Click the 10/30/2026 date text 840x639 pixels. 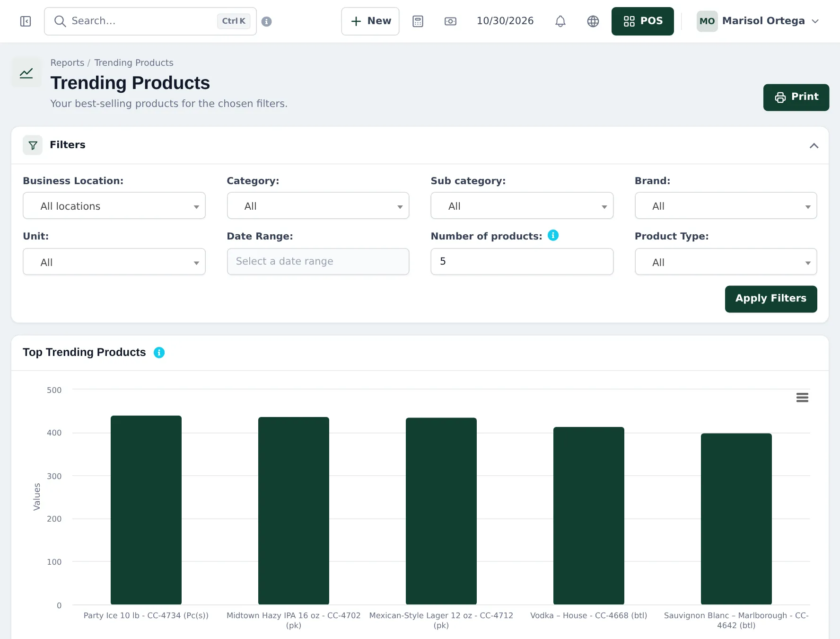(505, 21)
